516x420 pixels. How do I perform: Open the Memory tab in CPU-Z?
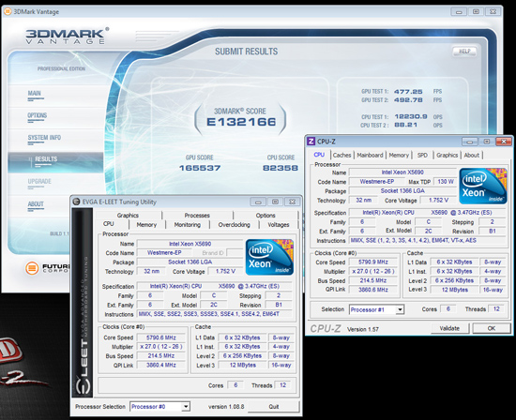click(399, 156)
